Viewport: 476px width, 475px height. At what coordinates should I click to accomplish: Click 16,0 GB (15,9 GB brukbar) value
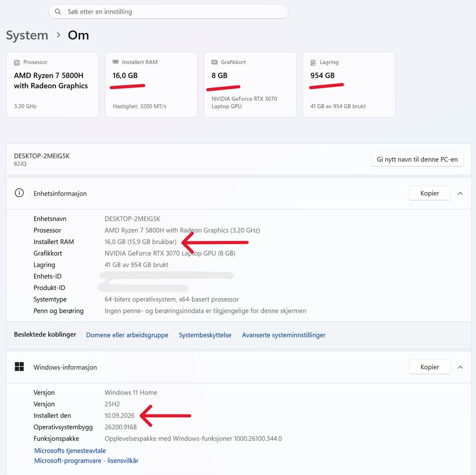pyautogui.click(x=140, y=242)
